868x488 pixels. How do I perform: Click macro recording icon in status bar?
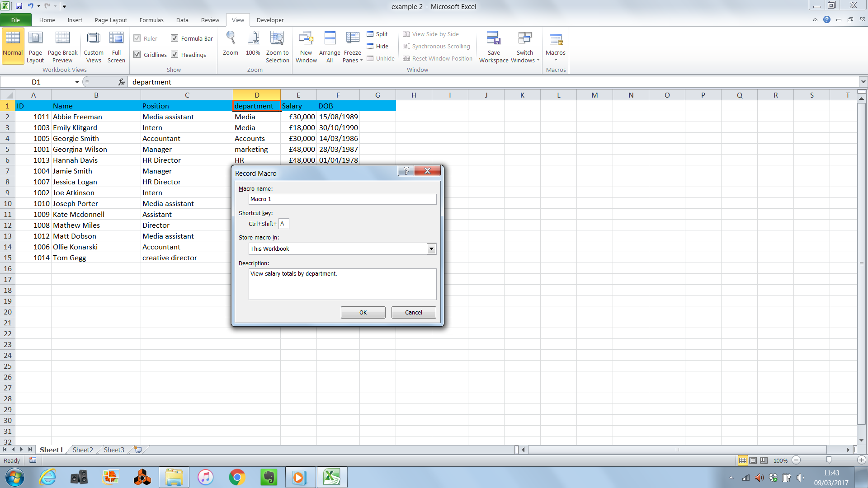(x=33, y=460)
